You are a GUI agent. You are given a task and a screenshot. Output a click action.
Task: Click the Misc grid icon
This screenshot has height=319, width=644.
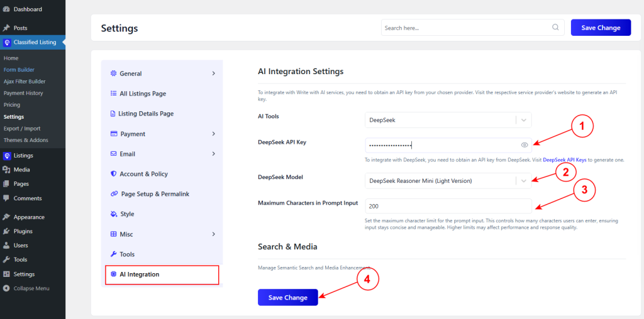point(113,234)
